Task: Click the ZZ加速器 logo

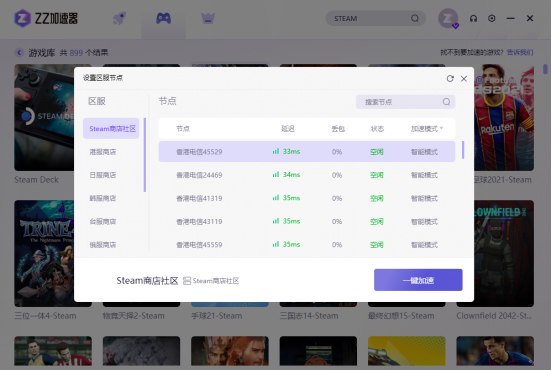Action: pyautogui.click(x=46, y=18)
